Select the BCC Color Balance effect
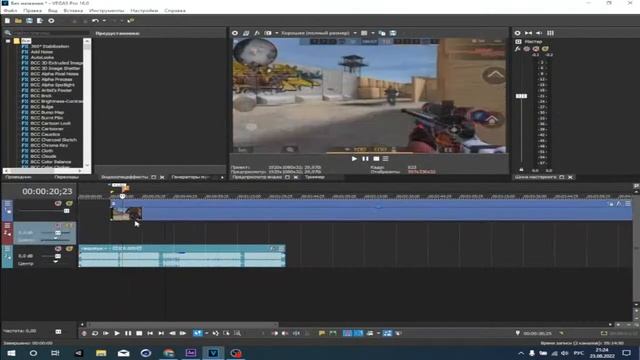This screenshot has width=640, height=360. point(51,162)
